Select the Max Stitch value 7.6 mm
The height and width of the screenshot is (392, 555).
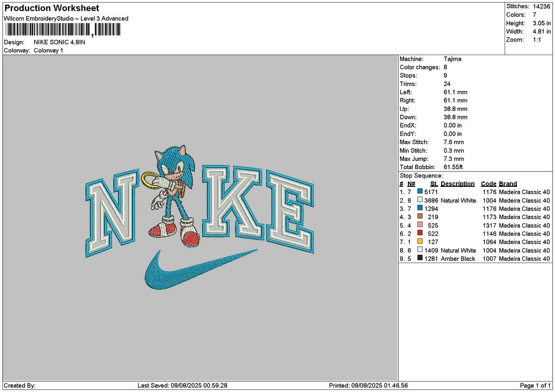(454, 142)
